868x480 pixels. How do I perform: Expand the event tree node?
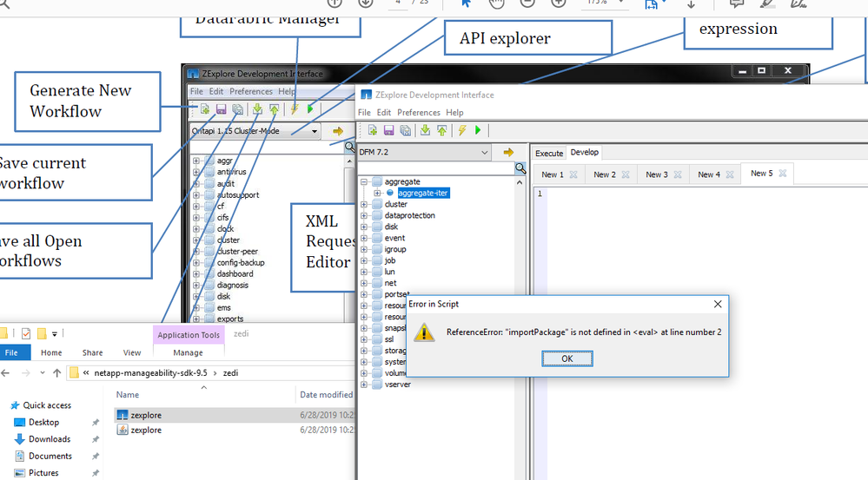pos(364,238)
